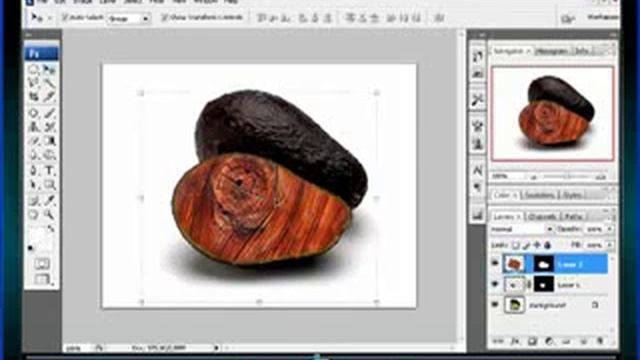This screenshot has height=360, width=640.
Task: Toggle Lock position
Action: (537, 245)
